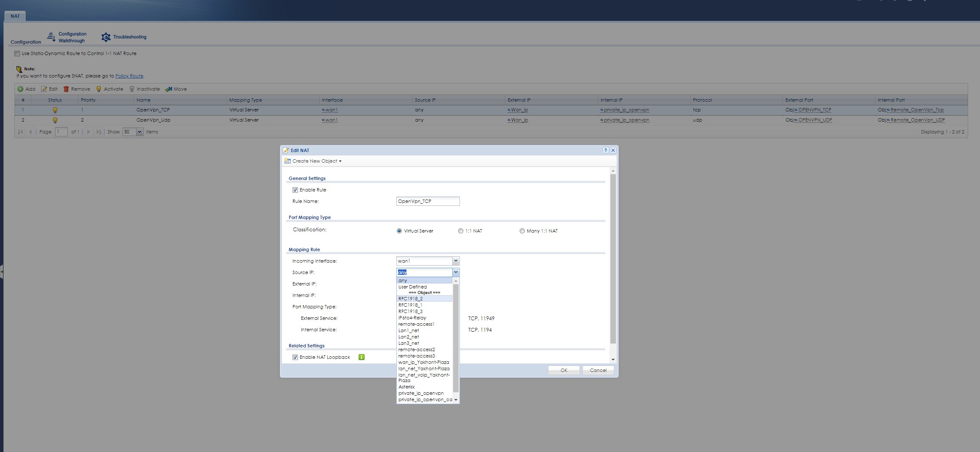Disable the Enable NAT Loopback checkbox
Screen dimensions: 980x452
tap(295, 357)
